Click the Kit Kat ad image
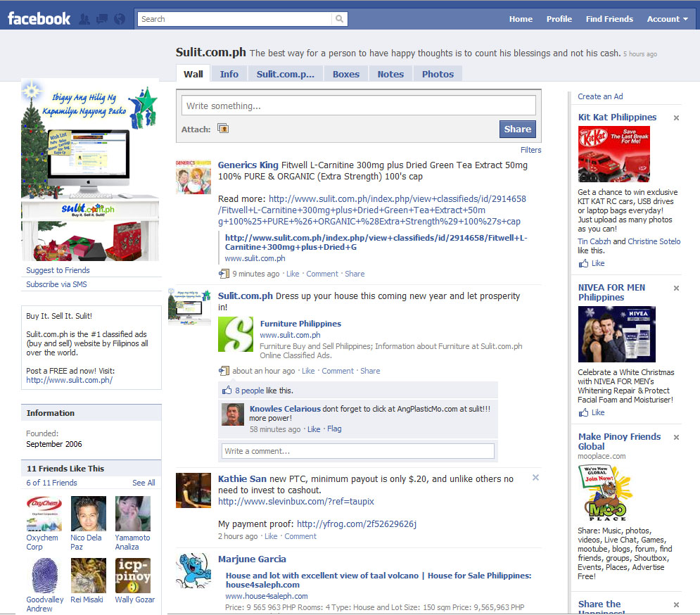This screenshot has height=615, width=700. [x=614, y=154]
